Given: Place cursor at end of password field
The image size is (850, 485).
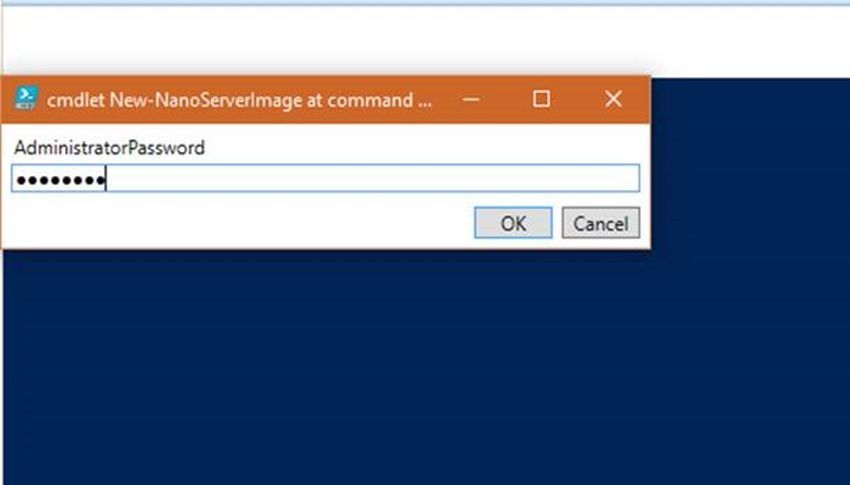Looking at the screenshot, I should pos(108,180).
